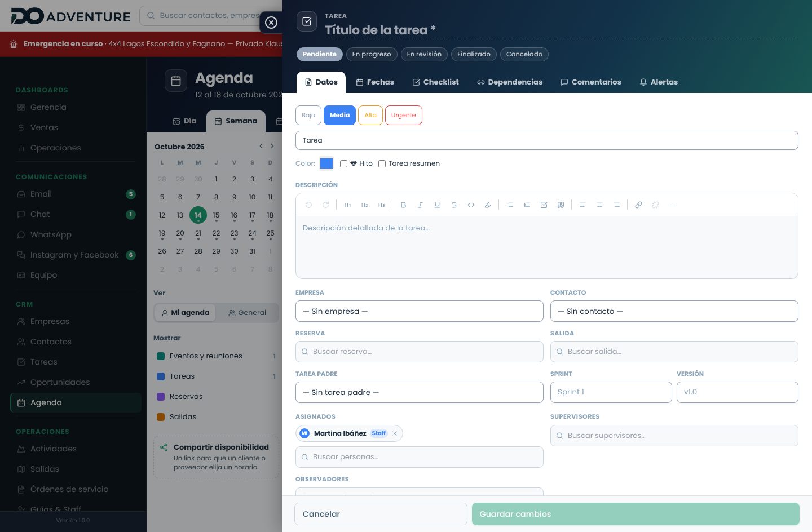Enable the Hito checkbox
This screenshot has width=812, height=532.
[343, 163]
